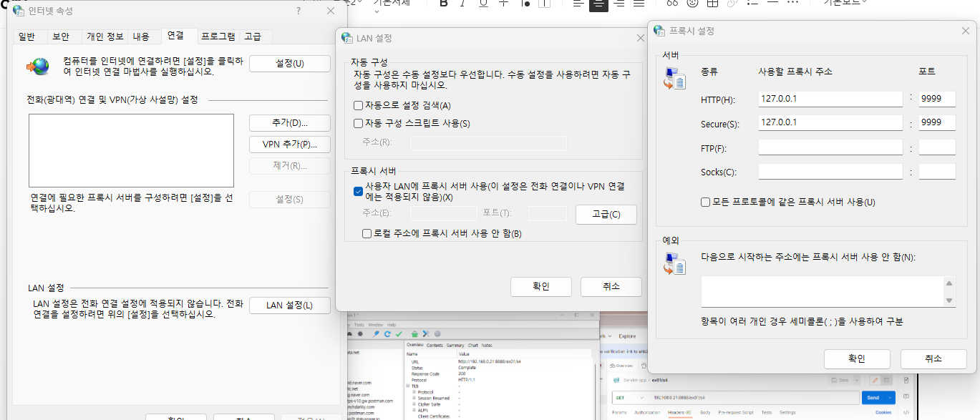Click the gear settings icon in Charles toolbar
The width and height of the screenshot is (980, 420).
click(x=437, y=334)
